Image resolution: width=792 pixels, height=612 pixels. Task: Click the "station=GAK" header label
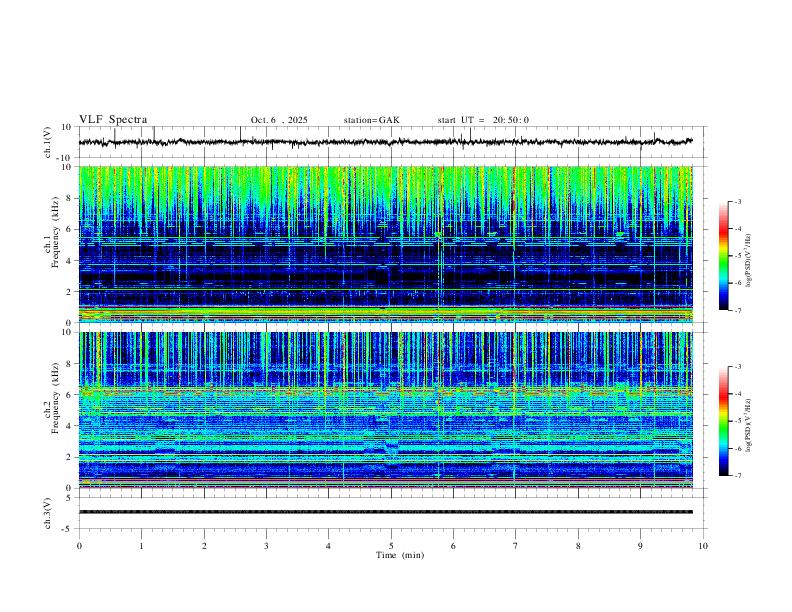tap(371, 120)
